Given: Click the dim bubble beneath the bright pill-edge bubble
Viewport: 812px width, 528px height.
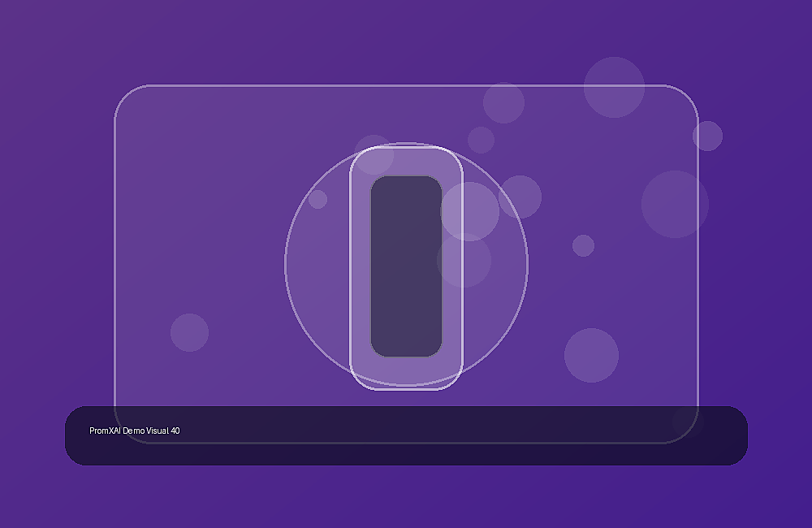Looking at the screenshot, I should tap(464, 260).
